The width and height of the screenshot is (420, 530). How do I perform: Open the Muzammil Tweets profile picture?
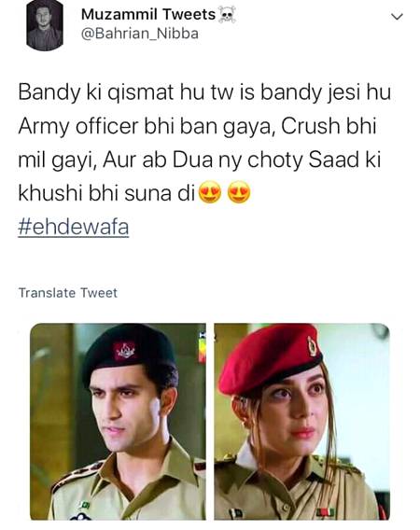[x=45, y=25]
